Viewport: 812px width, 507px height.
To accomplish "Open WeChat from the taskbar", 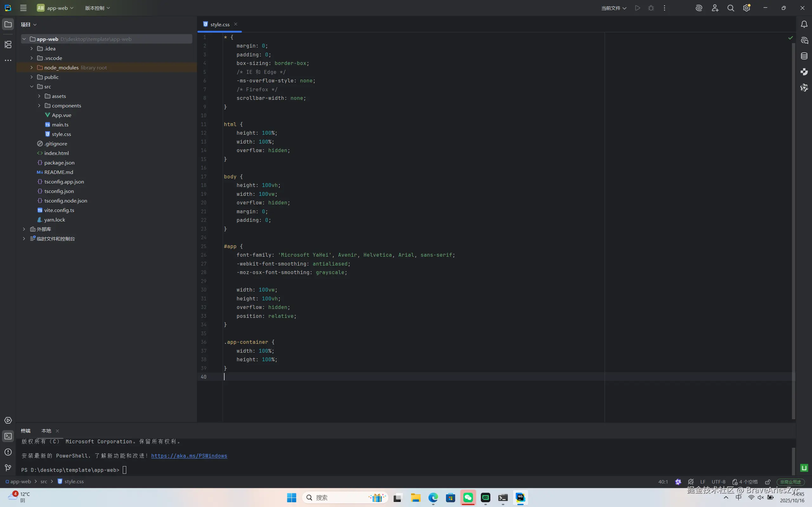I will (468, 497).
